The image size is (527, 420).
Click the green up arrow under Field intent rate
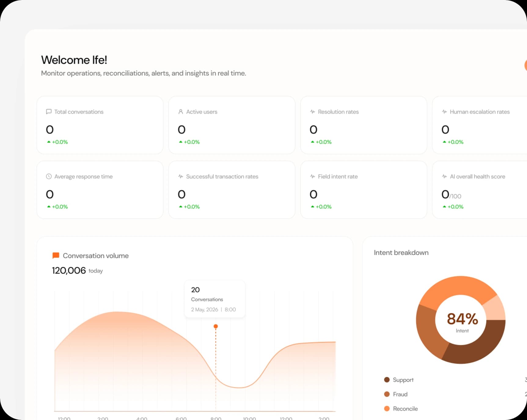313,207
